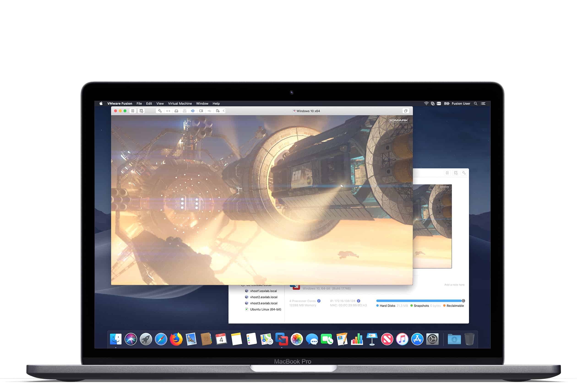
Task: Open the VMware Fusion icon in Dock
Action: [x=282, y=339]
